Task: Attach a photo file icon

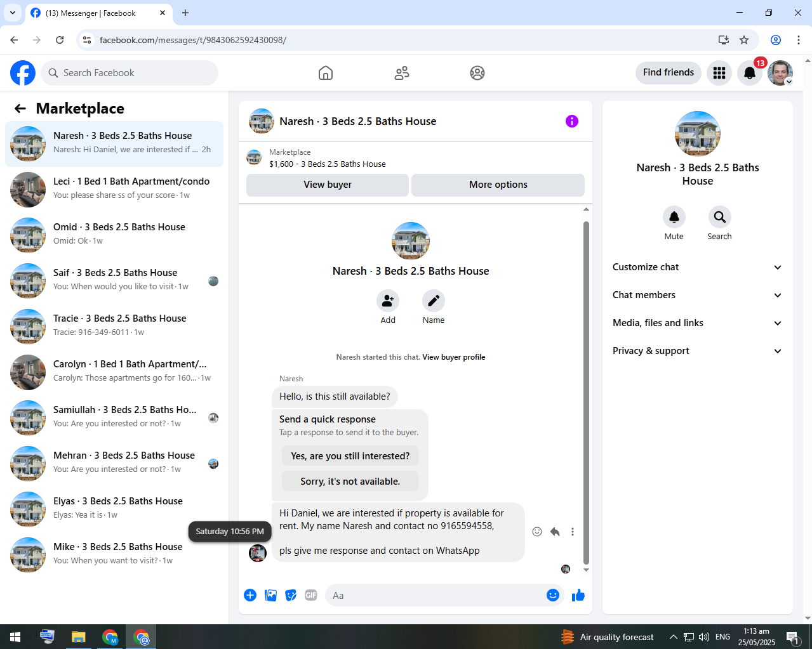Action: [x=271, y=595]
